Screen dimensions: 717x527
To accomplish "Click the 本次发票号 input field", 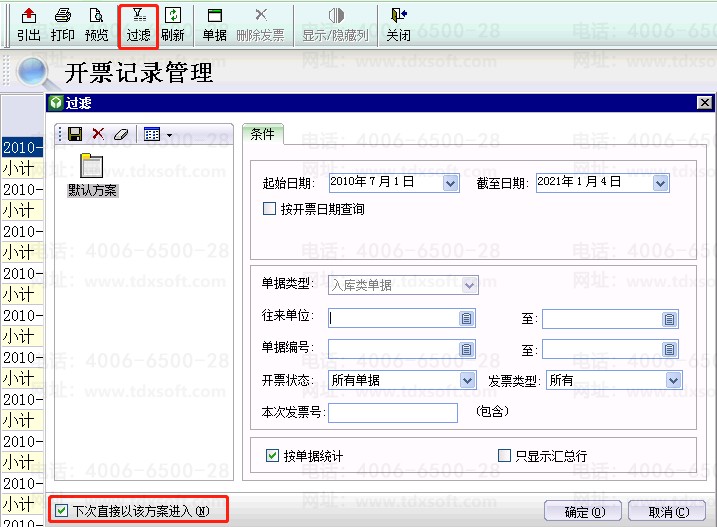I will click(x=393, y=413).
